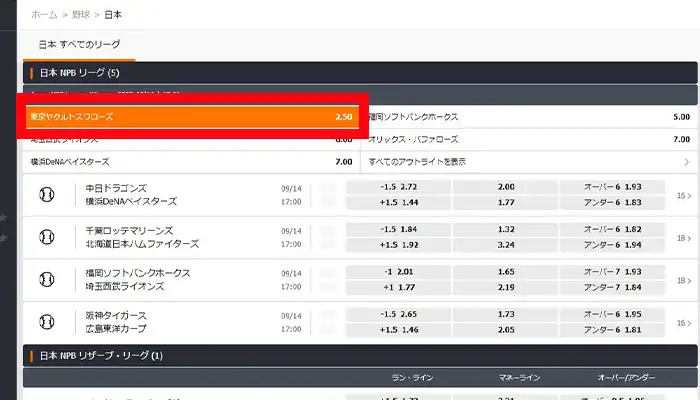Click baseball icon for 千葉ロッテマリーンズ match

(x=47, y=237)
